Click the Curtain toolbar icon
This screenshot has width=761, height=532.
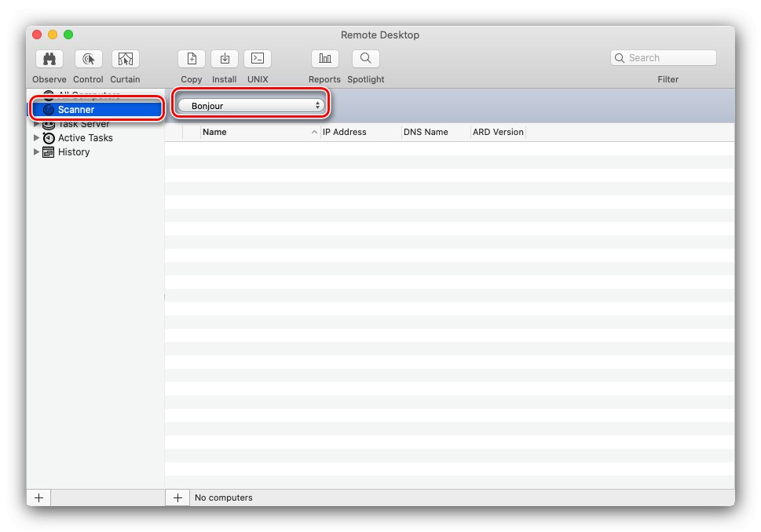point(125,59)
